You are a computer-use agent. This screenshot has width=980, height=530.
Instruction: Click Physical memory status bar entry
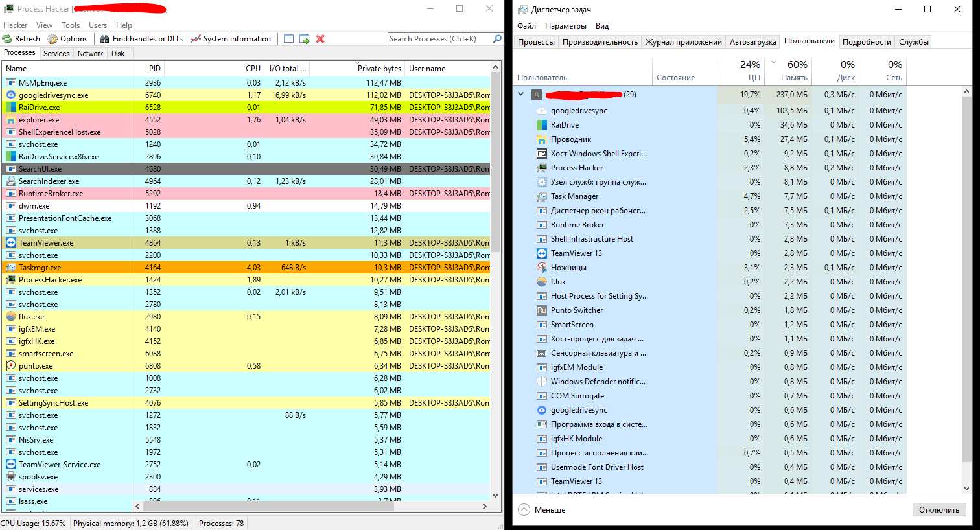click(131, 524)
